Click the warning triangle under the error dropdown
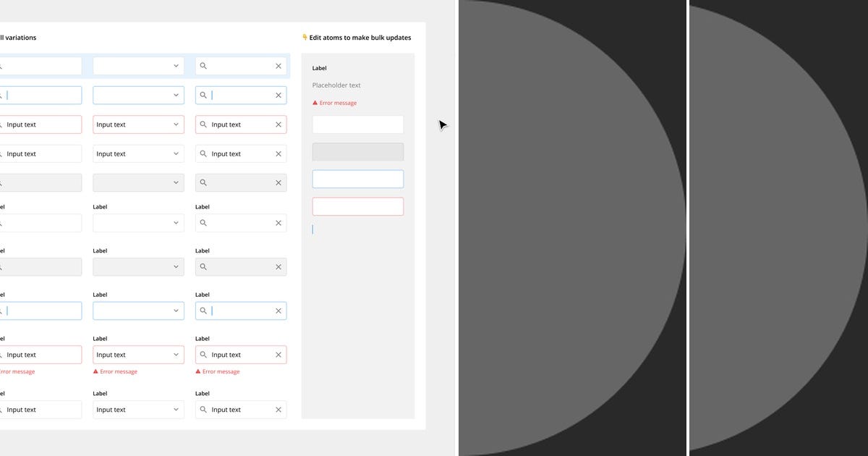The image size is (868, 456). [x=95, y=371]
